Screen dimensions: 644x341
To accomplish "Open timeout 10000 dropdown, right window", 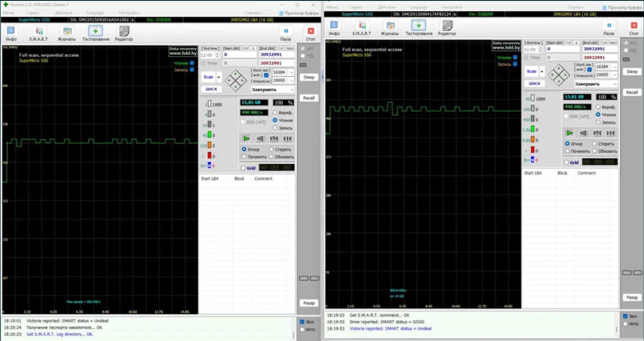I will tap(615, 75).
